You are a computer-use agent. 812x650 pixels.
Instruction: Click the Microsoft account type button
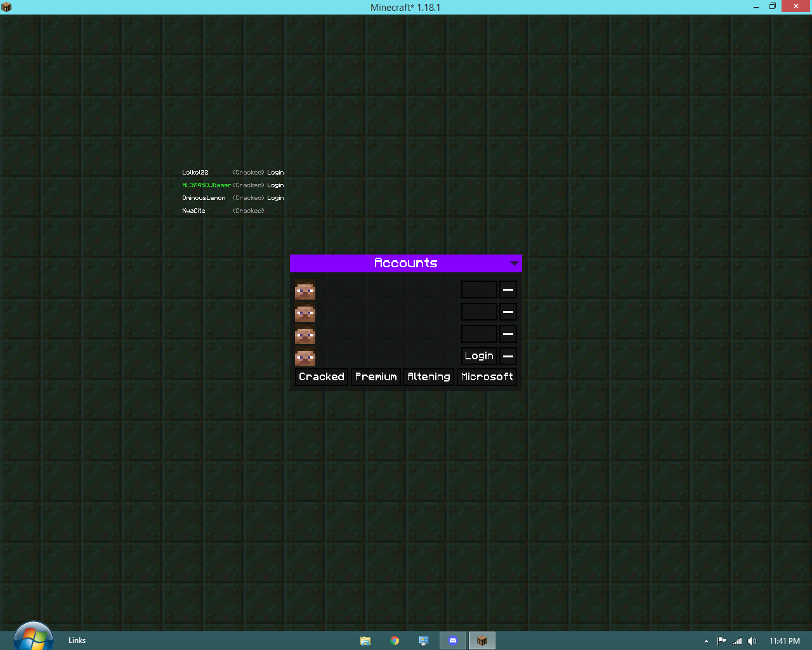487,376
